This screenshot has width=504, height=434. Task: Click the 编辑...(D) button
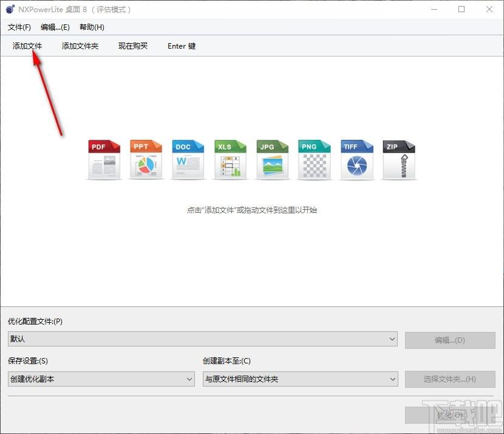pyautogui.click(x=450, y=340)
